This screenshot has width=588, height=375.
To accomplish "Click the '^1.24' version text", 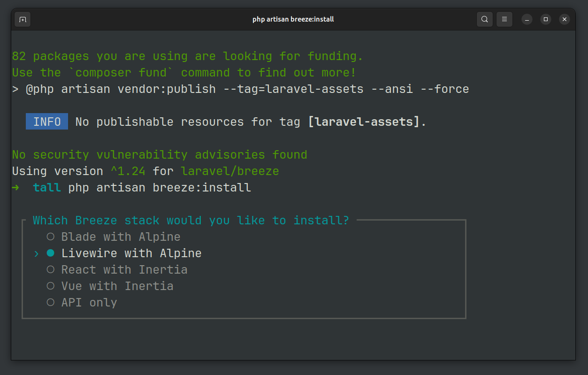I will [x=128, y=171].
